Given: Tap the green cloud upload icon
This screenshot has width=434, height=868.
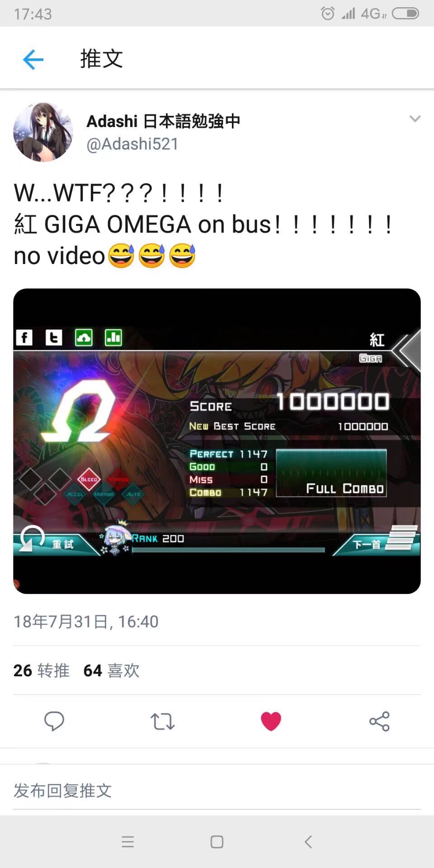Looking at the screenshot, I should click(x=84, y=338).
